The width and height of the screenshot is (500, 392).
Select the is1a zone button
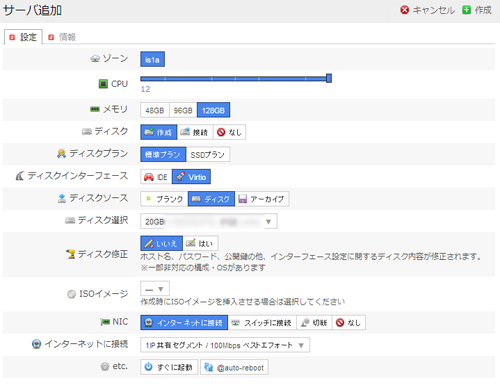pyautogui.click(x=152, y=59)
